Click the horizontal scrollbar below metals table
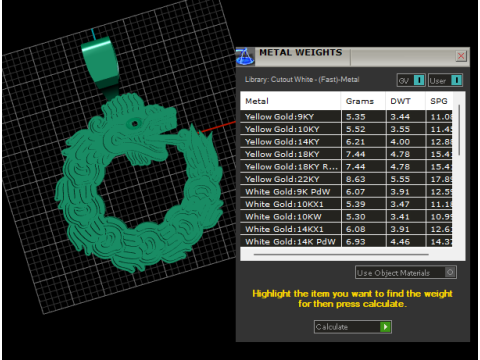The height and width of the screenshot is (360, 480). click(341, 254)
